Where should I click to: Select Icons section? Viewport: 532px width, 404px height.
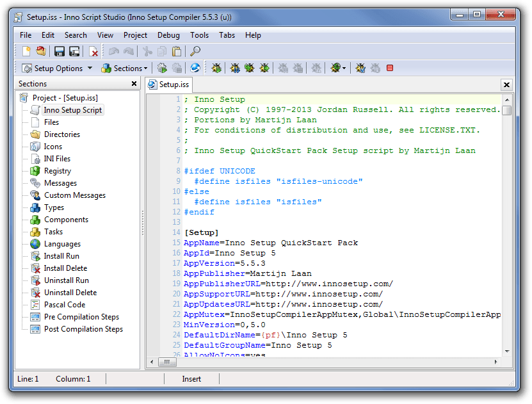click(53, 147)
